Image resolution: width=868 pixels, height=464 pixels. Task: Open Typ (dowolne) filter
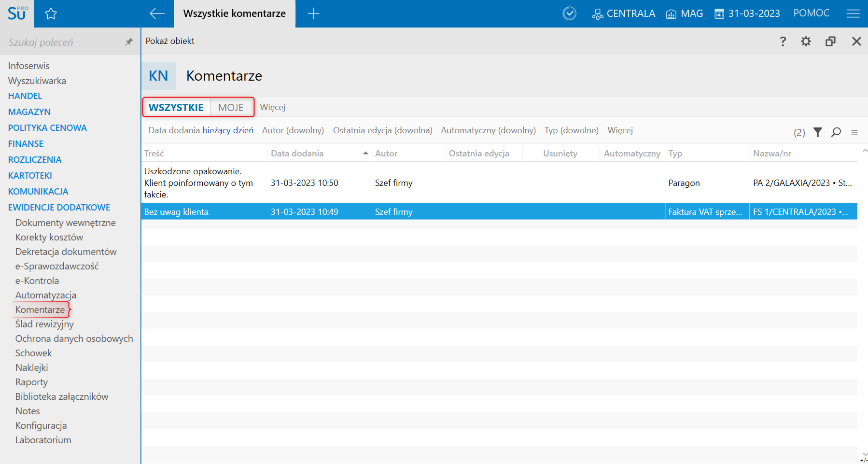pos(572,130)
